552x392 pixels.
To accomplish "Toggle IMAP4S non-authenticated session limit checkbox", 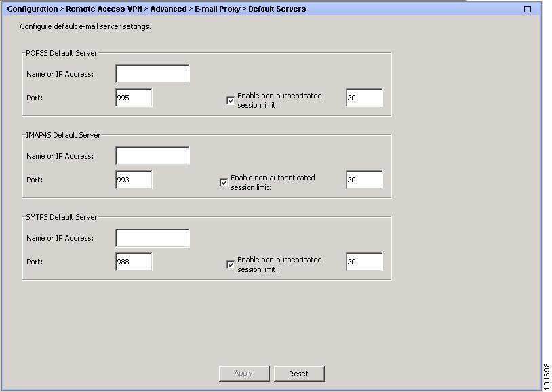I will click(224, 182).
